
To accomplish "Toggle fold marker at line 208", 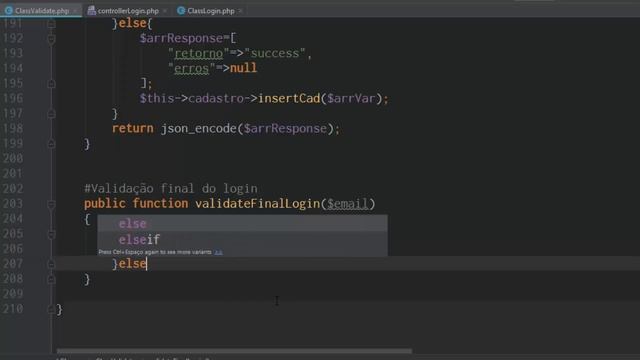I will 51,279.
